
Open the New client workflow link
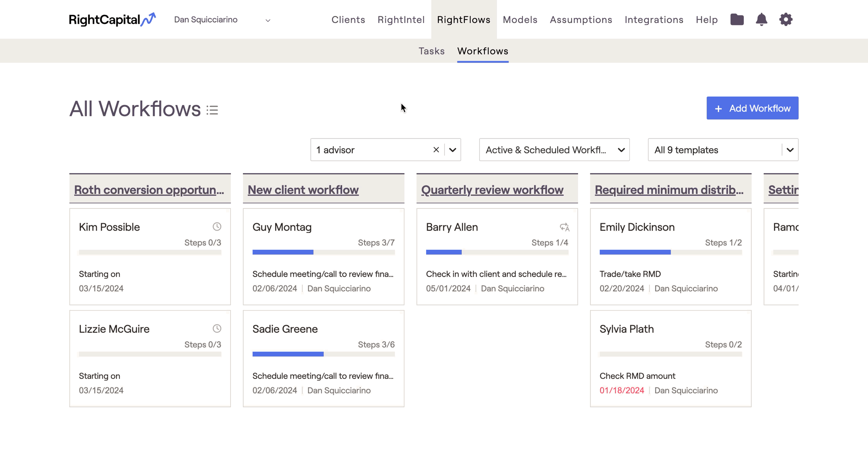coord(303,190)
